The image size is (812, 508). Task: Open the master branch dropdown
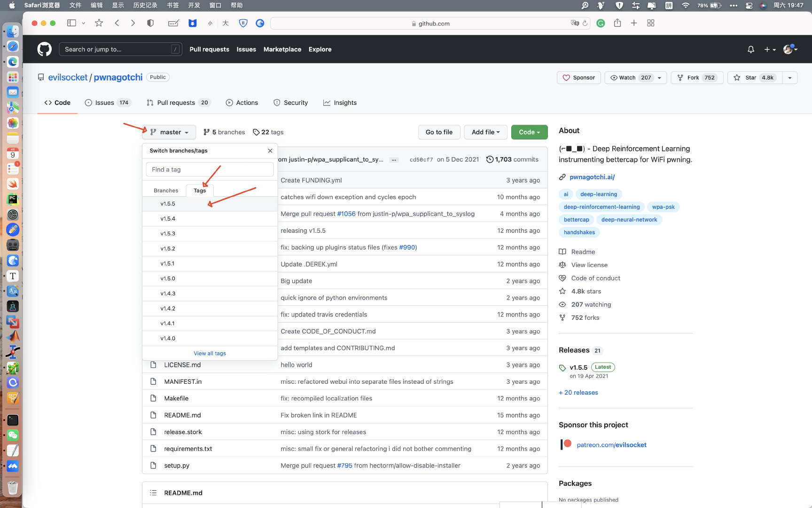click(x=169, y=132)
